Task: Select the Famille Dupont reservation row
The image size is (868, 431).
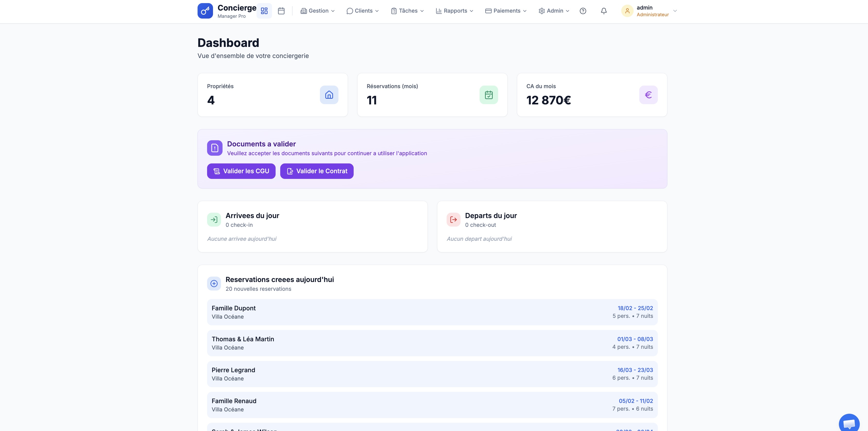Action: [432, 312]
